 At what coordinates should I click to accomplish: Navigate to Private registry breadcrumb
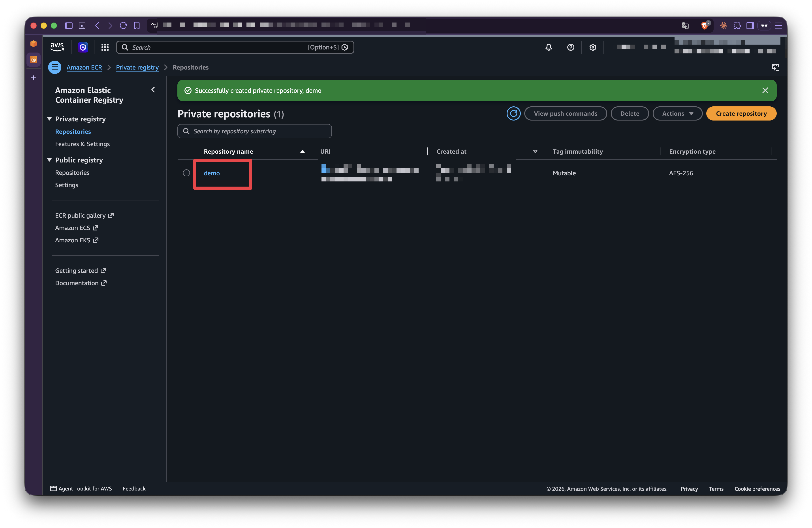click(x=137, y=67)
